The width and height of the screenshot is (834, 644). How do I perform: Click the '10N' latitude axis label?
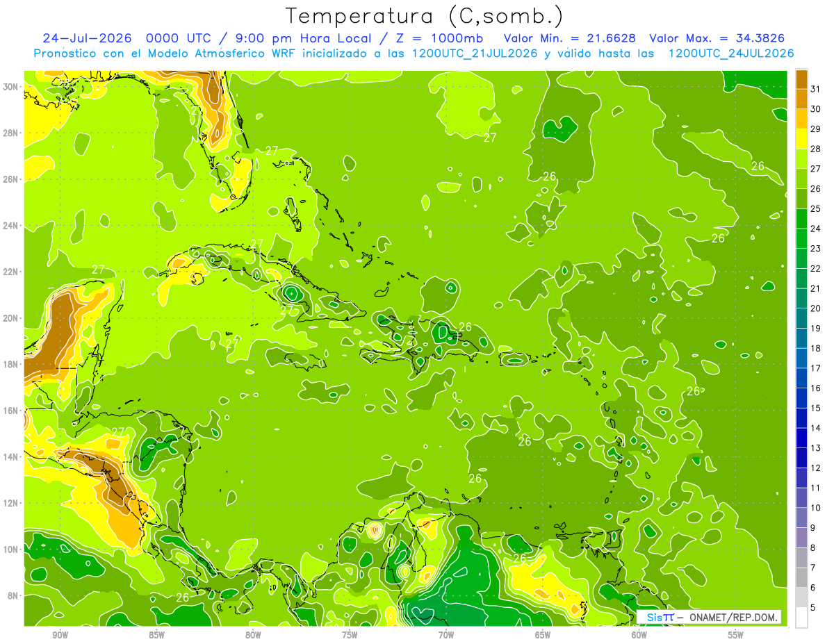point(11,550)
